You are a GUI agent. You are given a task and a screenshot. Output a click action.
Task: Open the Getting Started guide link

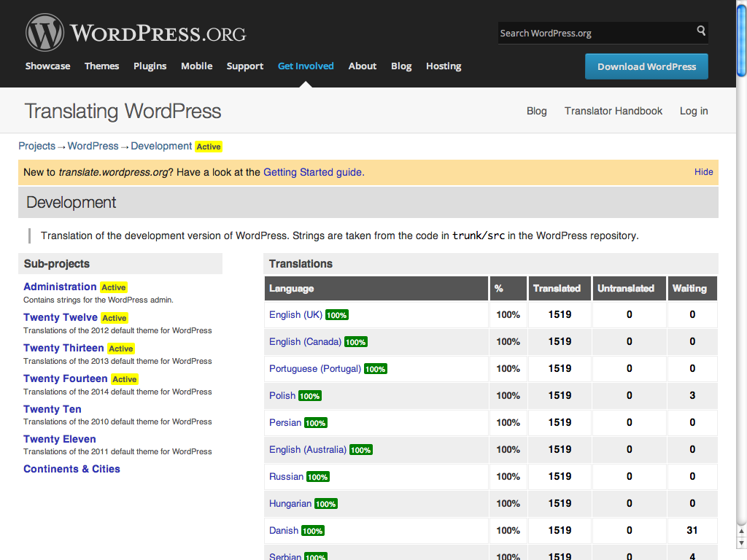314,172
